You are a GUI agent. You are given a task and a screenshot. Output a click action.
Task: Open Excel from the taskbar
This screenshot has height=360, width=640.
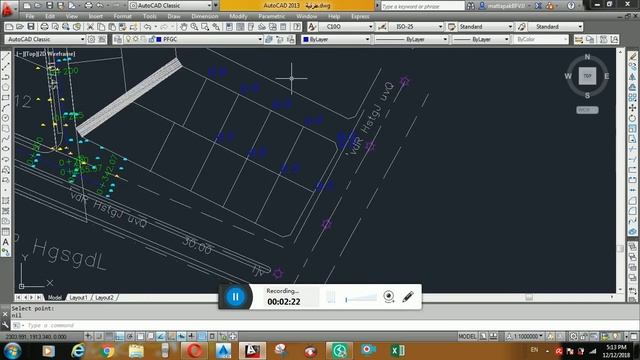click(x=398, y=351)
